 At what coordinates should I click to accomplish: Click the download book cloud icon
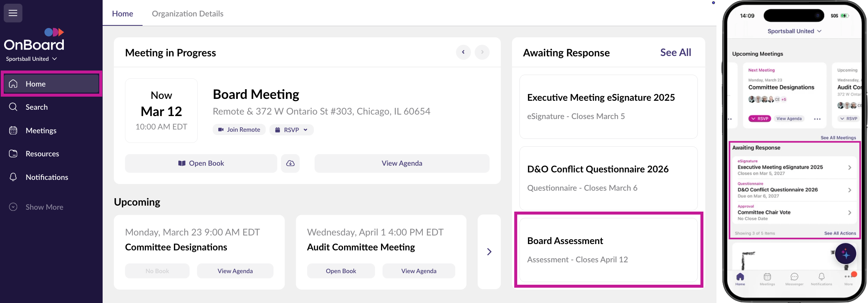(290, 163)
